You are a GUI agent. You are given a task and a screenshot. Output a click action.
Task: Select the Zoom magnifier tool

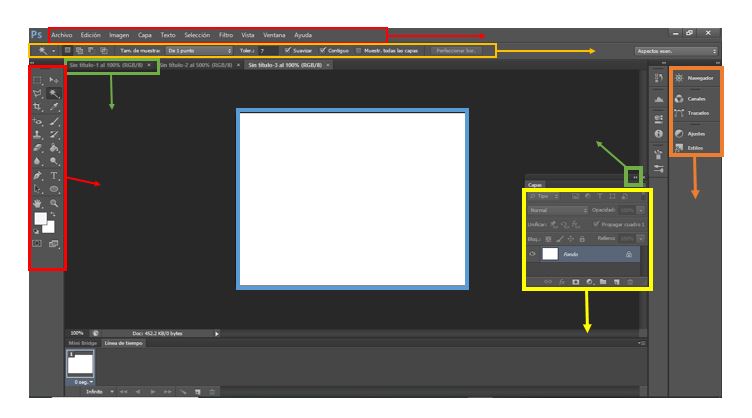(54, 202)
